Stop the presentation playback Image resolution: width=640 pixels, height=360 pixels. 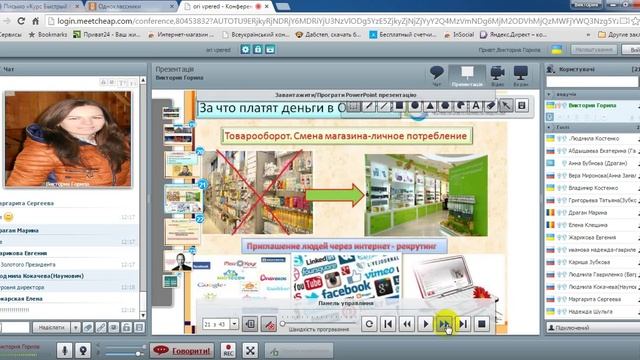click(x=482, y=324)
